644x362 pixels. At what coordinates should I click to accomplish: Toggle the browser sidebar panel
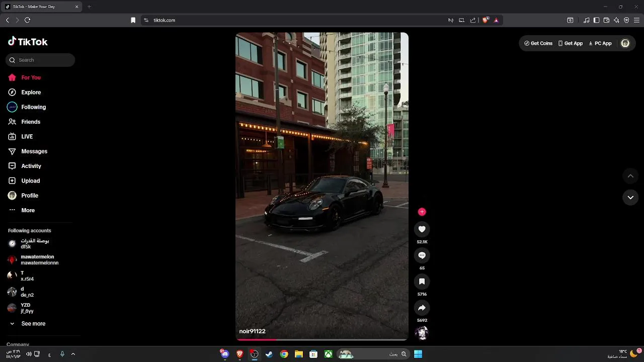(596, 20)
